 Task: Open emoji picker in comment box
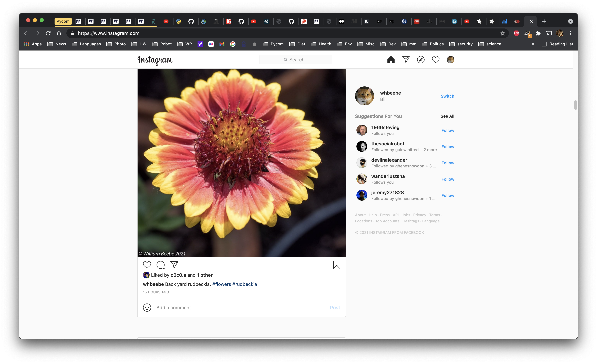[x=147, y=308]
